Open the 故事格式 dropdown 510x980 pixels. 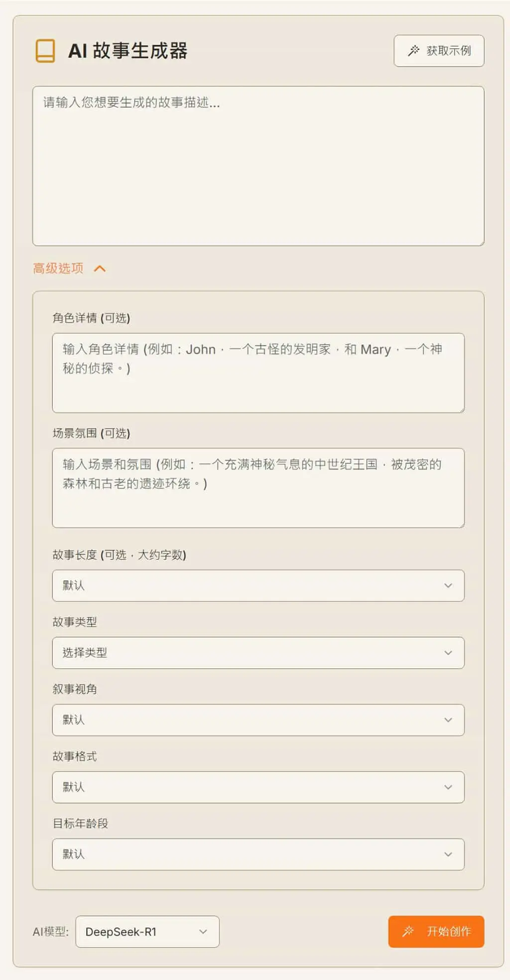[258, 787]
